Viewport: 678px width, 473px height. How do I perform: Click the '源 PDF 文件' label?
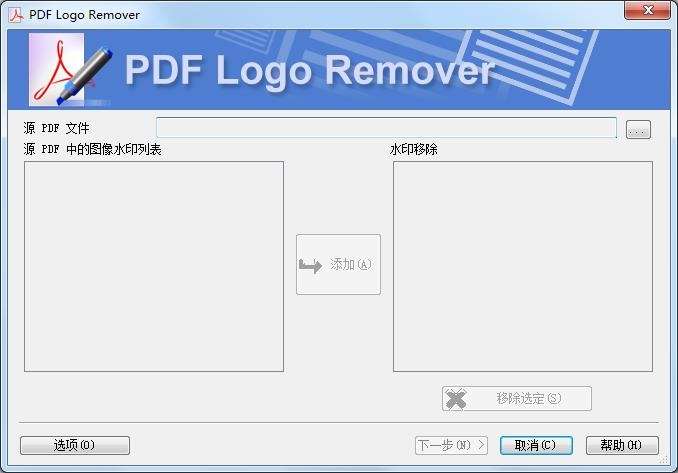pyautogui.click(x=57, y=128)
